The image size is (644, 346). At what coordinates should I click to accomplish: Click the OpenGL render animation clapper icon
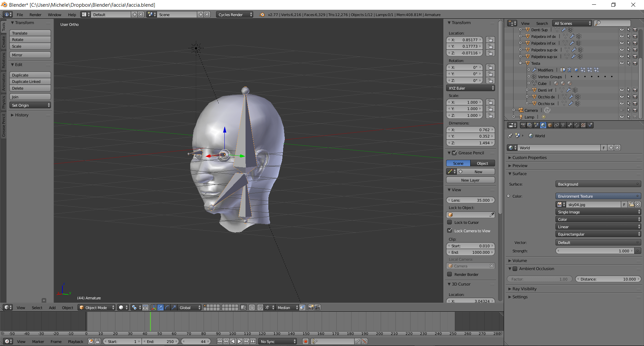point(317,307)
